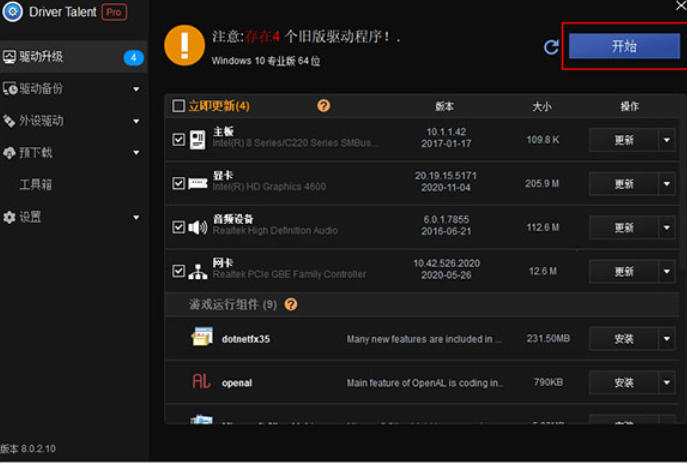Open the 工具箱 sidebar item

(x=36, y=185)
